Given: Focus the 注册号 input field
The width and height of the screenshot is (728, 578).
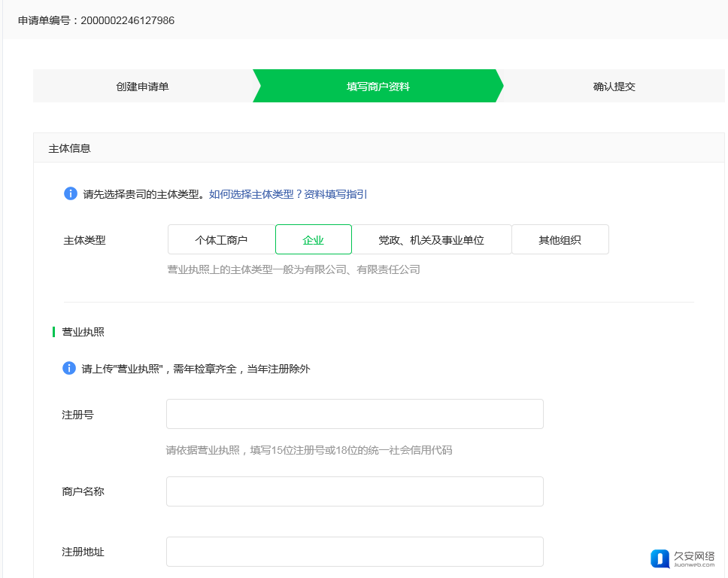Looking at the screenshot, I should [354, 414].
